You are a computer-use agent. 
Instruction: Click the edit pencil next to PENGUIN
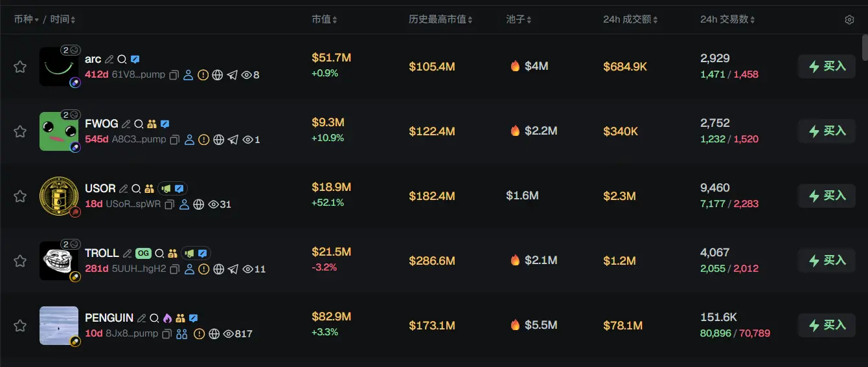tap(141, 318)
